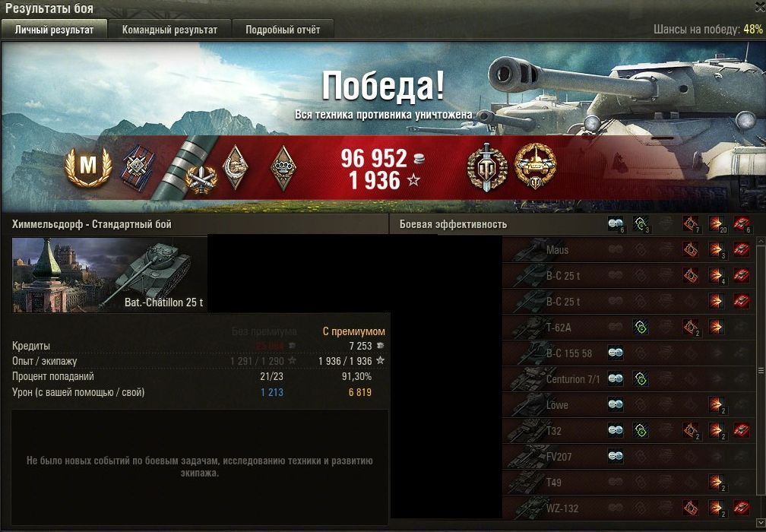This screenshot has width=766, height=532.
Task: Click the effectiveness list scrollbar down arrow
Action: pyautogui.click(x=761, y=521)
